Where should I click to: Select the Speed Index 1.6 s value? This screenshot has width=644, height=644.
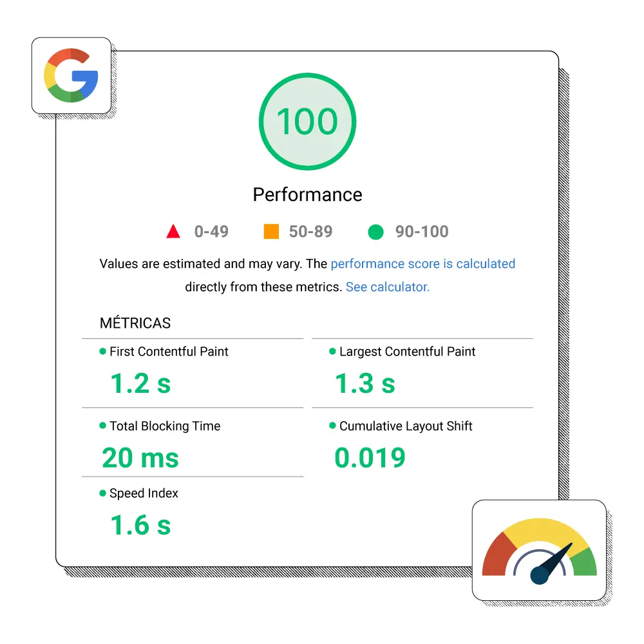[140, 526]
